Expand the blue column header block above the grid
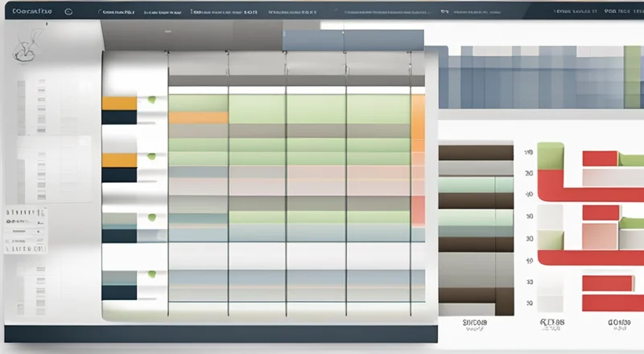Image resolution: width=644 pixels, height=354 pixels. click(x=354, y=39)
